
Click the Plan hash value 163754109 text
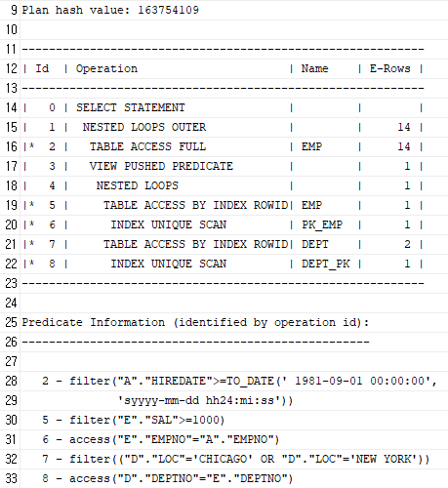pyautogui.click(x=110, y=10)
